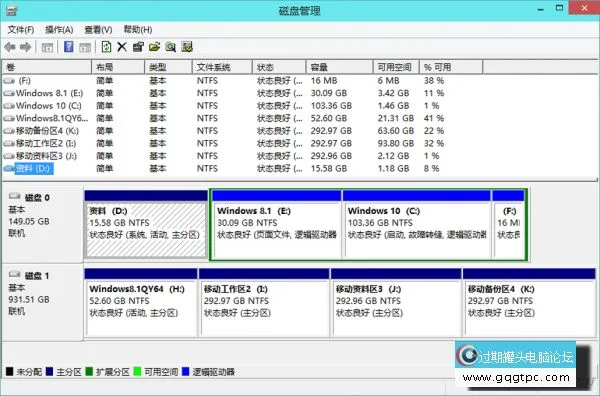The image size is (600, 396).
Task: Open the 操作(A) menu
Action: [x=59, y=29]
